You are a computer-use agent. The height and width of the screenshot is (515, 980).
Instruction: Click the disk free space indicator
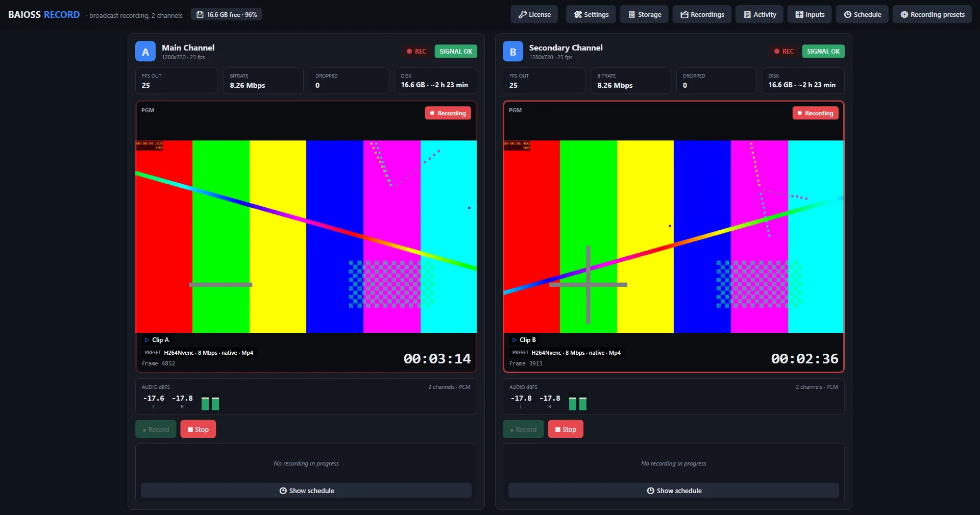(x=227, y=14)
